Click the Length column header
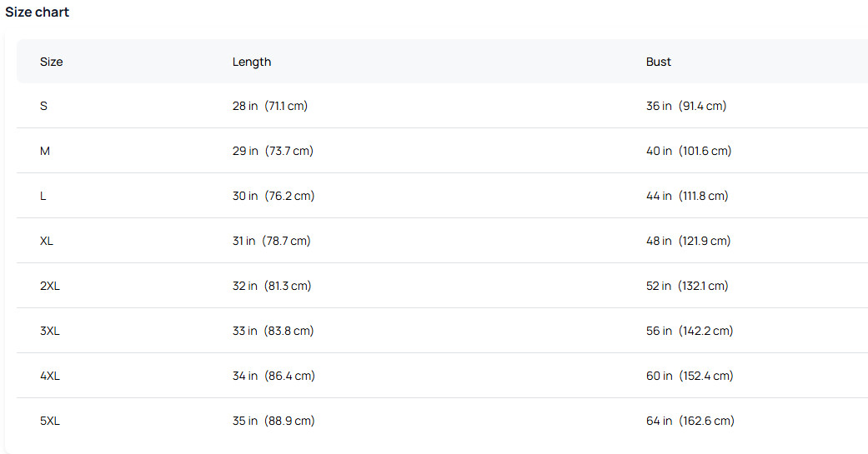This screenshot has height=454, width=868. [252, 62]
